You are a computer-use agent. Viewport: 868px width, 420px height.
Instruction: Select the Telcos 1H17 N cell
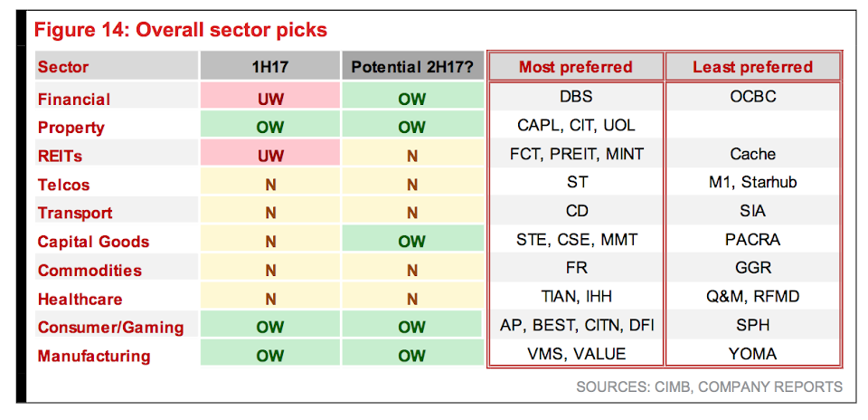coord(270,185)
